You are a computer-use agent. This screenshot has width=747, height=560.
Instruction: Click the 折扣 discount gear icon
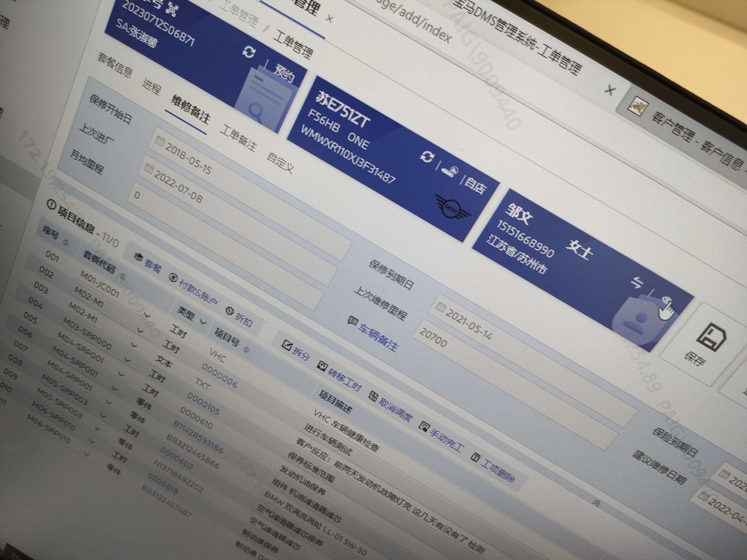[229, 311]
